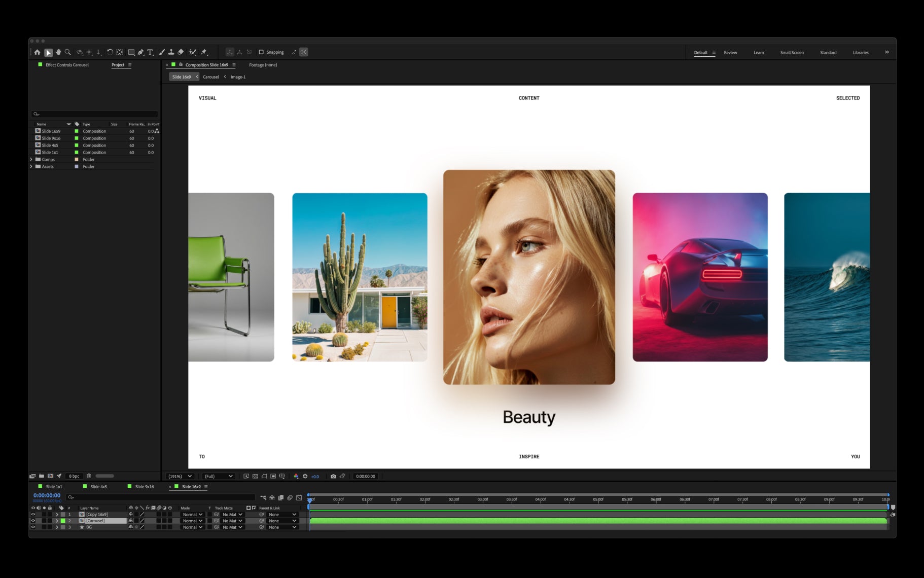Activate the Type text tool
Screen dimensions: 924x578
150,52
